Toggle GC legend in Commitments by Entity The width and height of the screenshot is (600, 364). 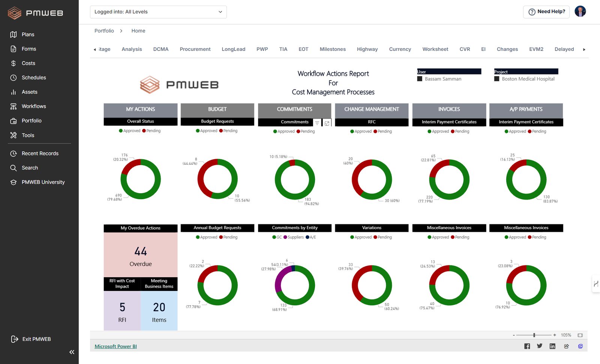tap(277, 237)
